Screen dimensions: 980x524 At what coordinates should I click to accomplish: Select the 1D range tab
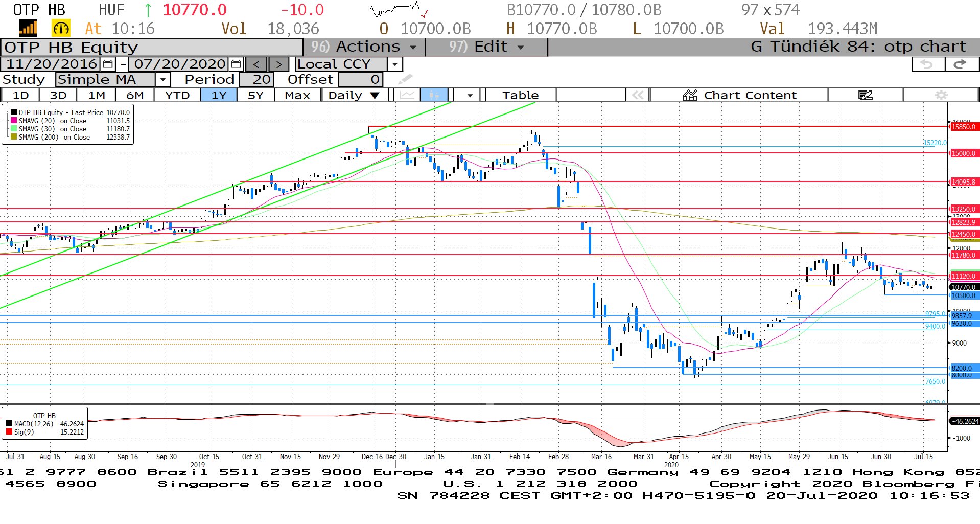coord(20,95)
